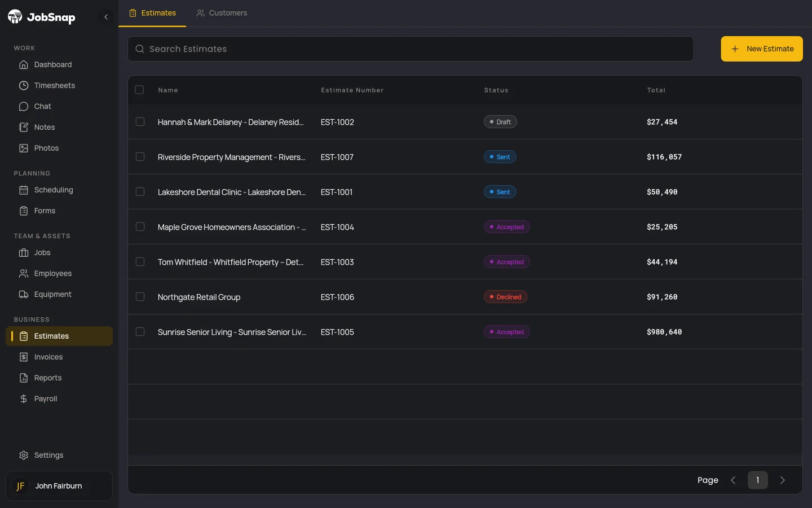Click the Settings gear icon
812x508 pixels.
24,456
